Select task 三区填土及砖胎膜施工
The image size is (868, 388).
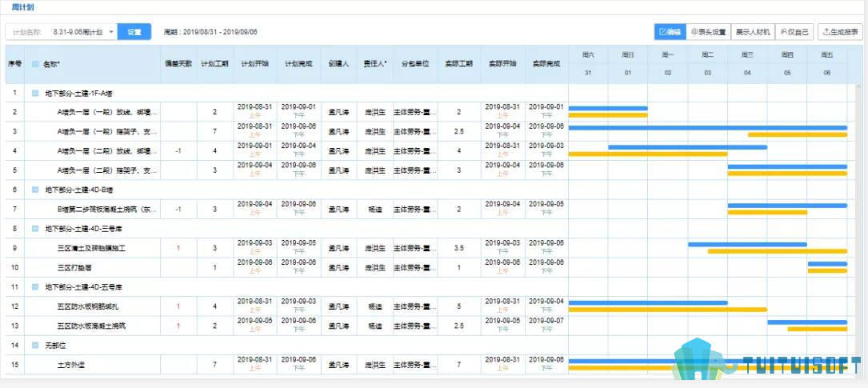click(x=90, y=248)
